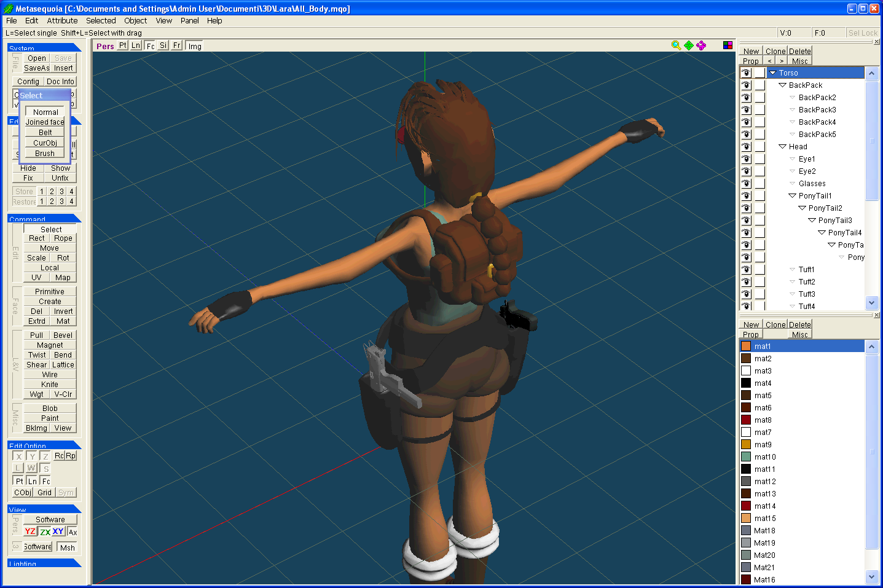The width and height of the screenshot is (883, 588).
Task: Collapse the PonyTail2 tree node
Action: tap(802, 208)
